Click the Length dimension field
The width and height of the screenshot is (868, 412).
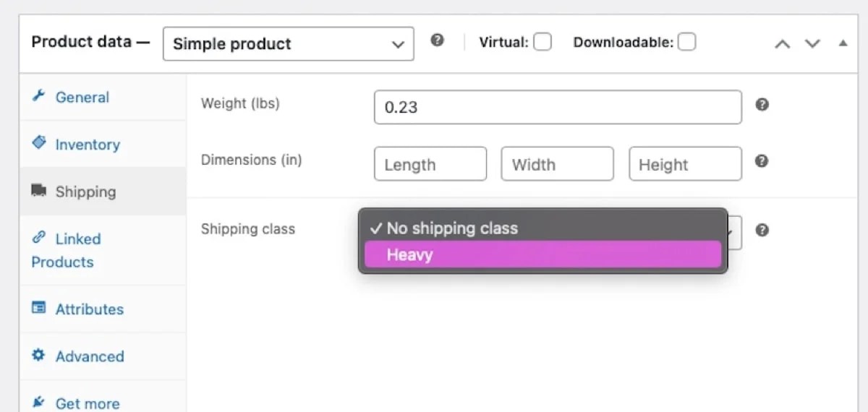(x=430, y=164)
